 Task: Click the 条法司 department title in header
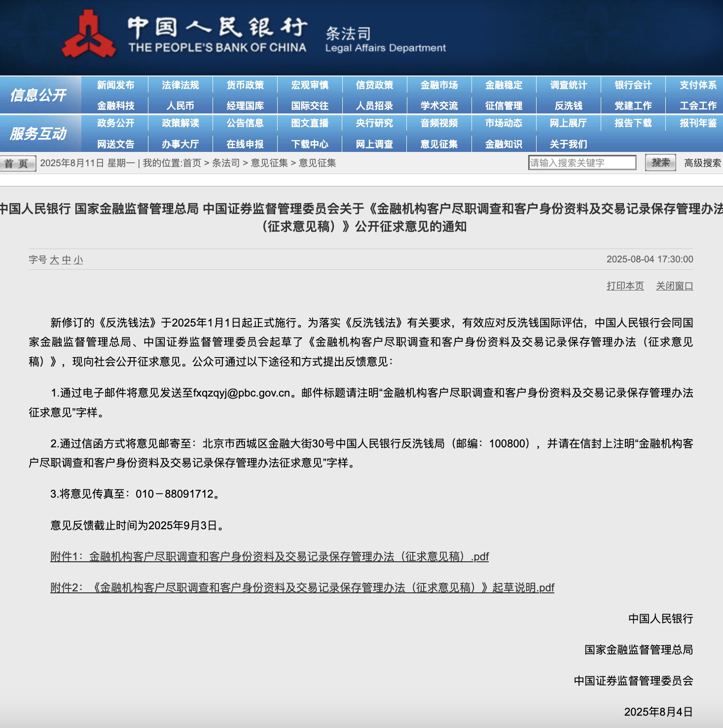click(348, 34)
